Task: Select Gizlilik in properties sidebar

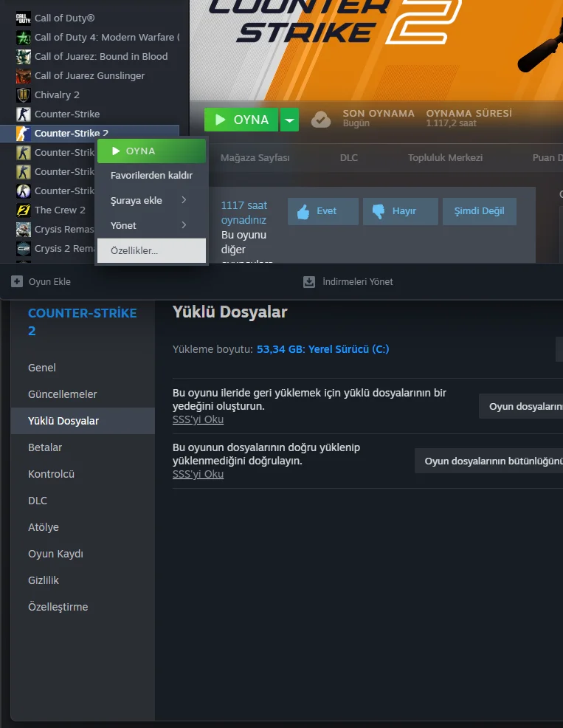Action: click(83, 580)
